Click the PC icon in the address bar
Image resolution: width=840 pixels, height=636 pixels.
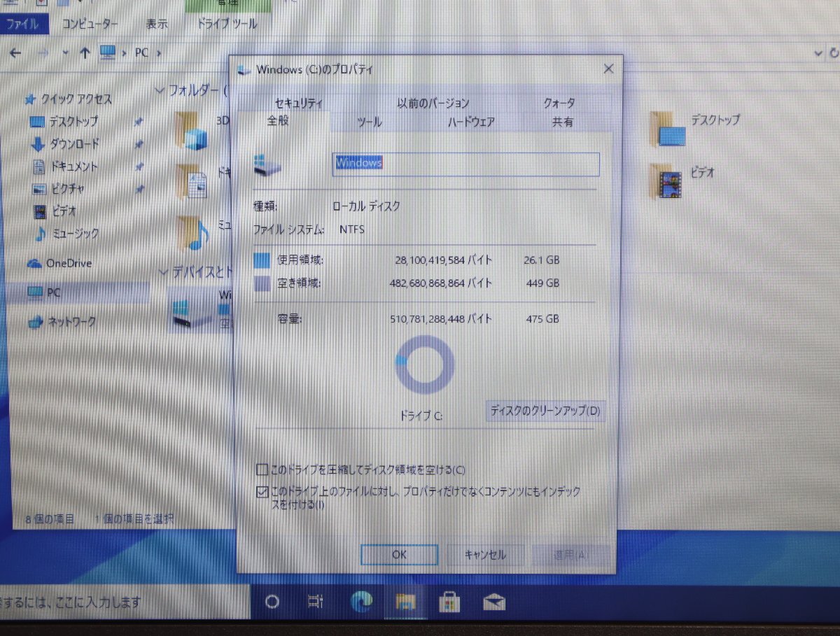point(108,52)
